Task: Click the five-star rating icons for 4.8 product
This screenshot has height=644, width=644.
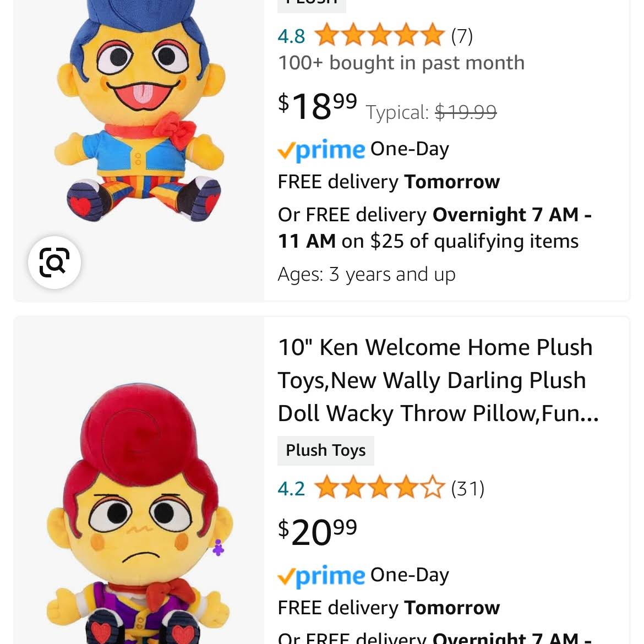Action: click(x=379, y=36)
